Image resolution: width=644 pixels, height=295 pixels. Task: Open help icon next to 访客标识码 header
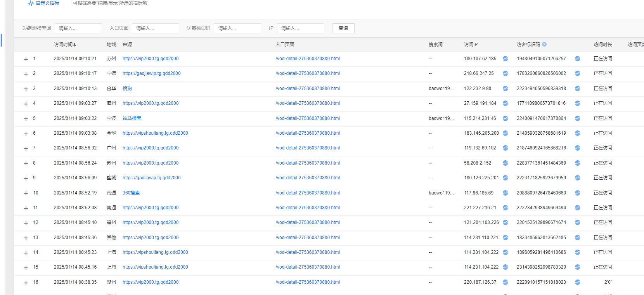point(544,44)
